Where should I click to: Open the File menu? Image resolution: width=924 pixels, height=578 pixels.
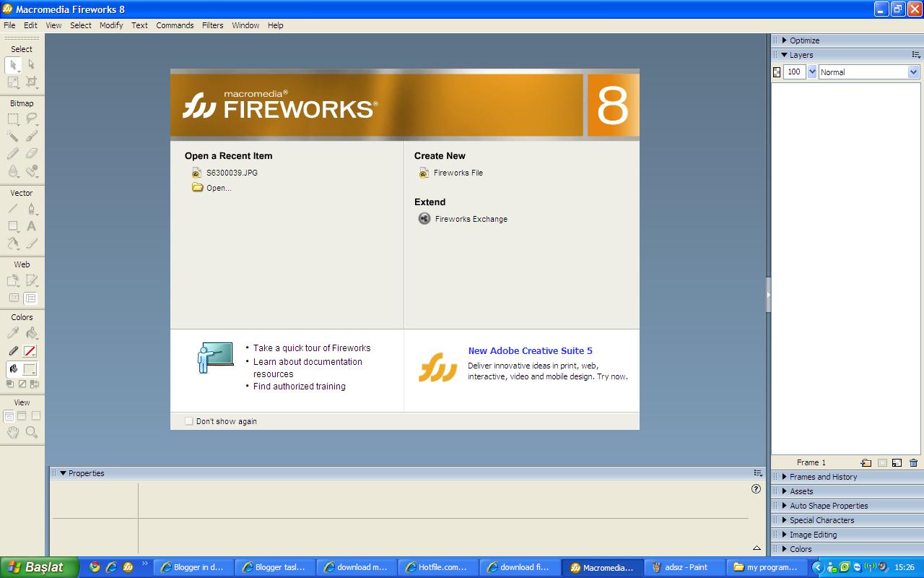point(9,25)
